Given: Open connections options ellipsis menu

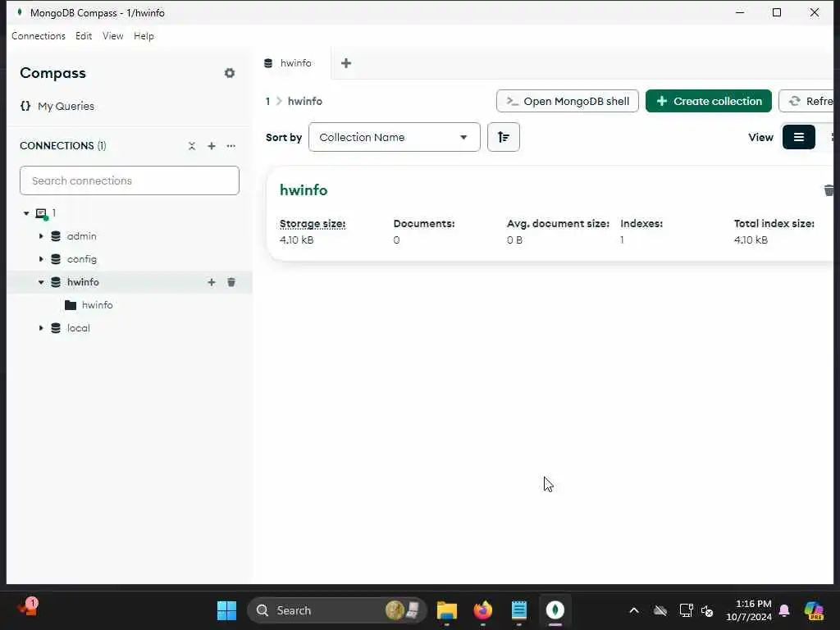Looking at the screenshot, I should pyautogui.click(x=231, y=146).
